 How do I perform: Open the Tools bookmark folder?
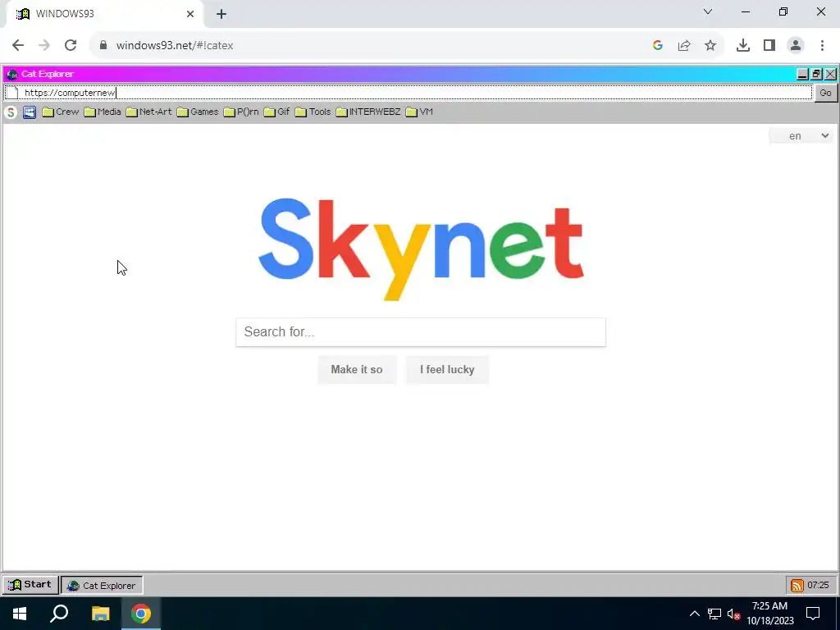pos(313,112)
